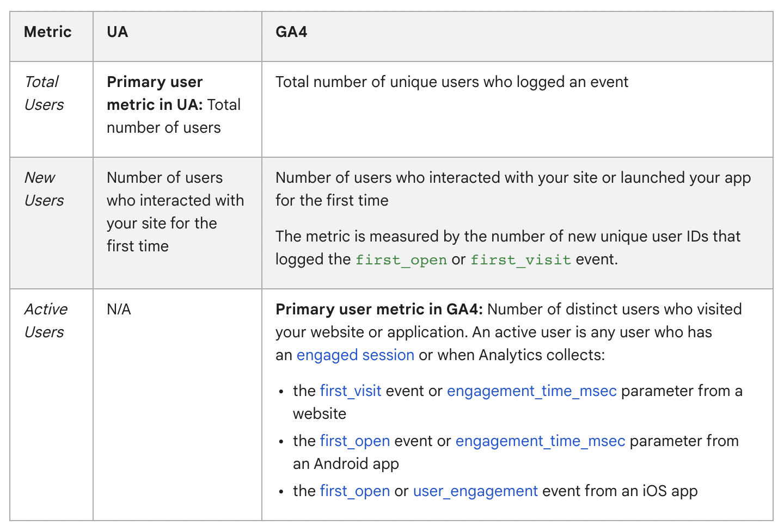Open first_open link in Android app bullet
The height and width of the screenshot is (532, 784).
[355, 441]
